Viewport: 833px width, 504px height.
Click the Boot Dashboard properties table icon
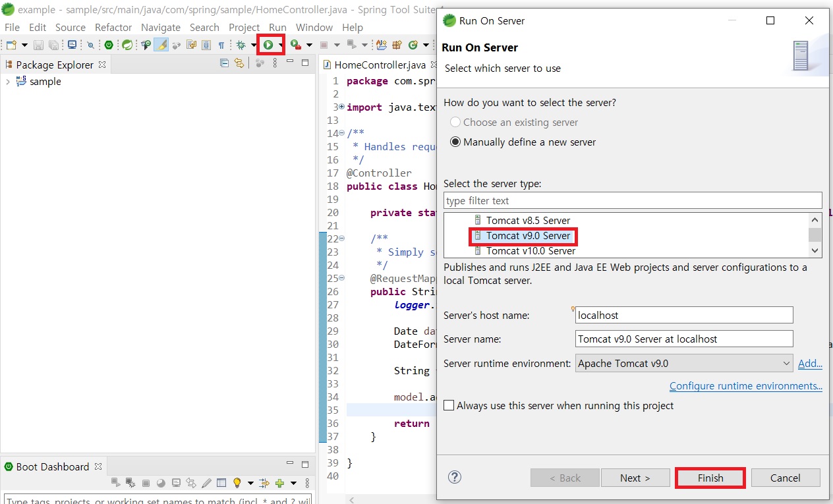(221, 483)
